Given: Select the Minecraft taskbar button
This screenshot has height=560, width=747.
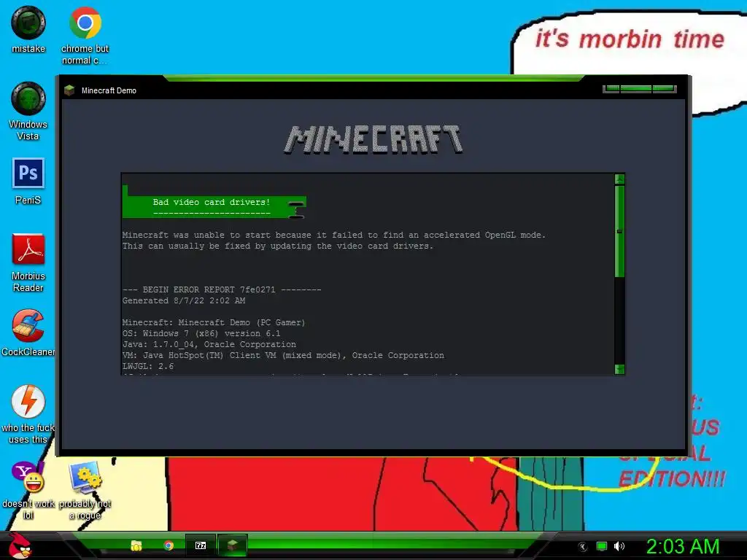Looking at the screenshot, I should tap(233, 545).
